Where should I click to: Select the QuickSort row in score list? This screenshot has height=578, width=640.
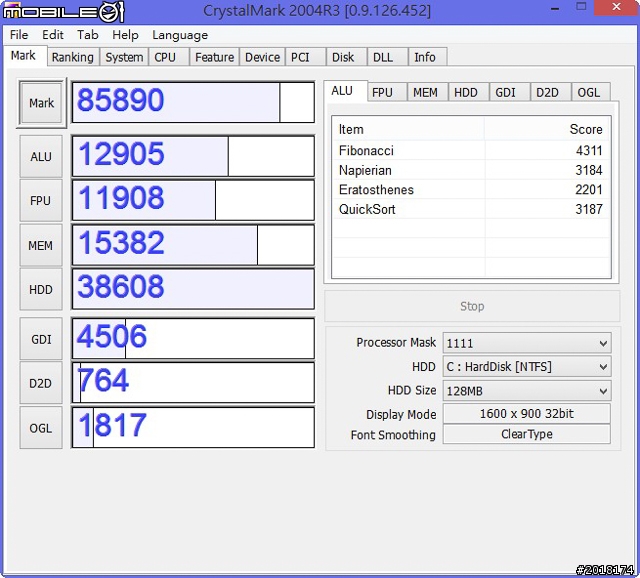(471, 209)
